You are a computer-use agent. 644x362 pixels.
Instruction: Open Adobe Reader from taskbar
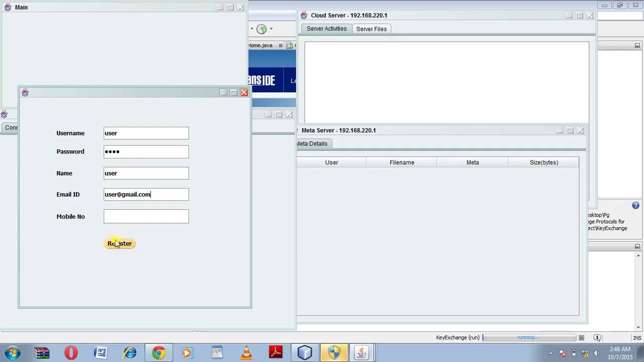click(x=276, y=353)
